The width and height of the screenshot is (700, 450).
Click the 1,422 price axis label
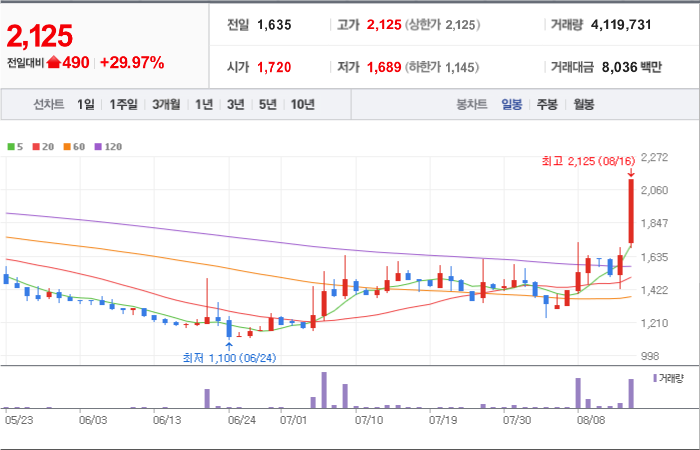click(654, 290)
